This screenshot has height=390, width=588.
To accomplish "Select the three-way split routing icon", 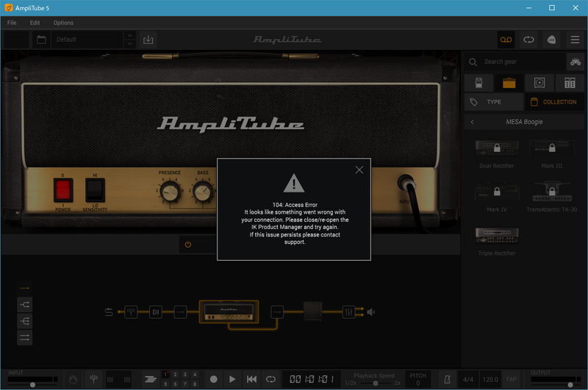I will tap(24, 321).
